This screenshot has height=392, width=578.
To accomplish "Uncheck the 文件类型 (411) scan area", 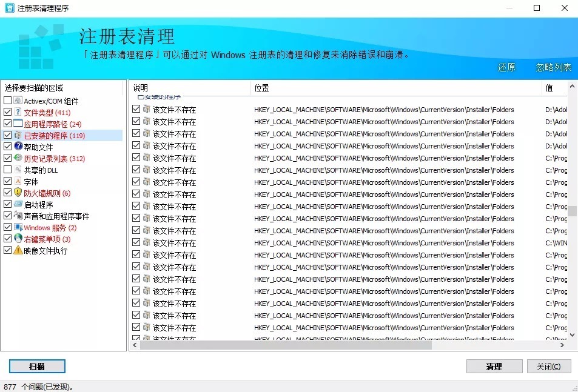I will tap(7, 111).
